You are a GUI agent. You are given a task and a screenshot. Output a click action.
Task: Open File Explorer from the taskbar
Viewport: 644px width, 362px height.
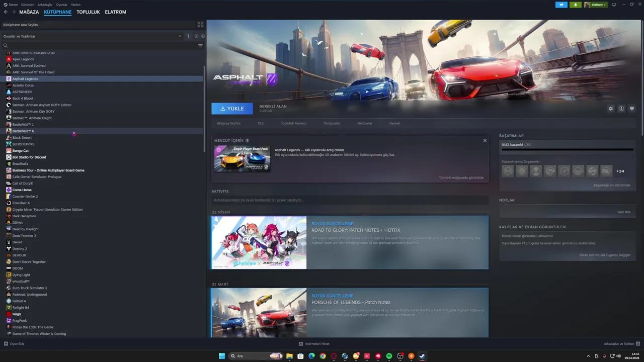pyautogui.click(x=289, y=356)
